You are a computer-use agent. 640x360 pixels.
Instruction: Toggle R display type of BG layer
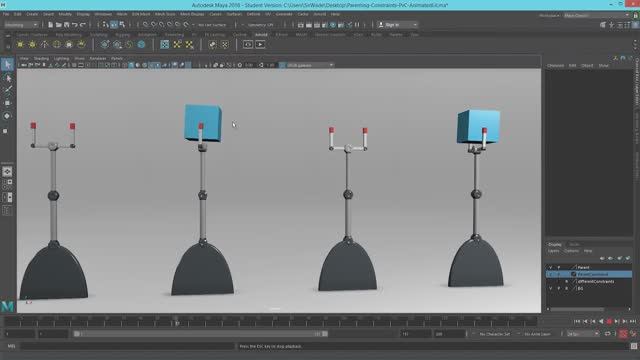tap(566, 288)
